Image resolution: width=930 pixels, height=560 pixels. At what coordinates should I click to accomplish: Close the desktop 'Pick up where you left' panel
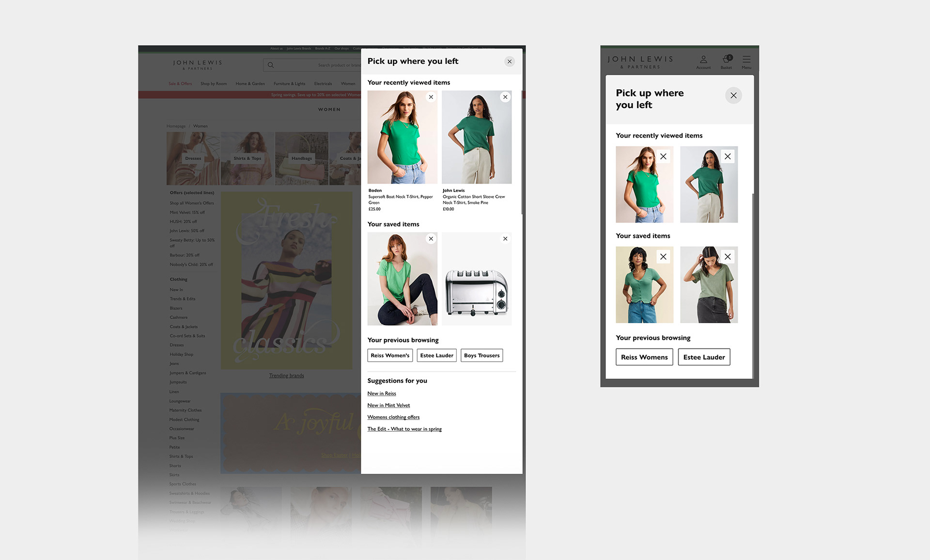pos(509,62)
